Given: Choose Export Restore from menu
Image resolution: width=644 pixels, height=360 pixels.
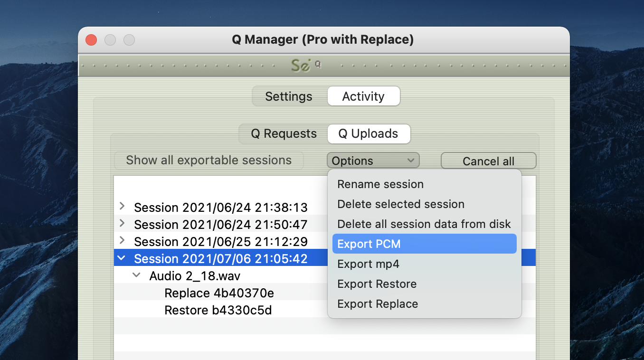Looking at the screenshot, I should [x=377, y=284].
